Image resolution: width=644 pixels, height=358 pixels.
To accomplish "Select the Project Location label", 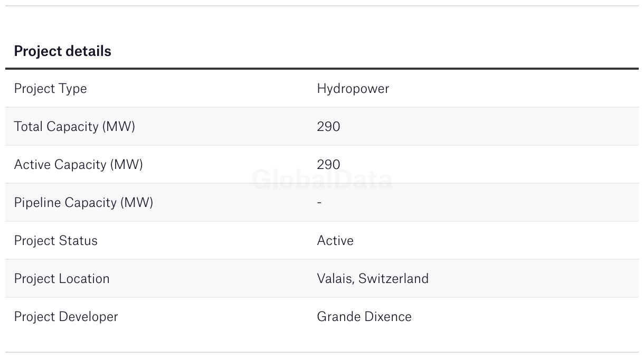I will point(62,279).
